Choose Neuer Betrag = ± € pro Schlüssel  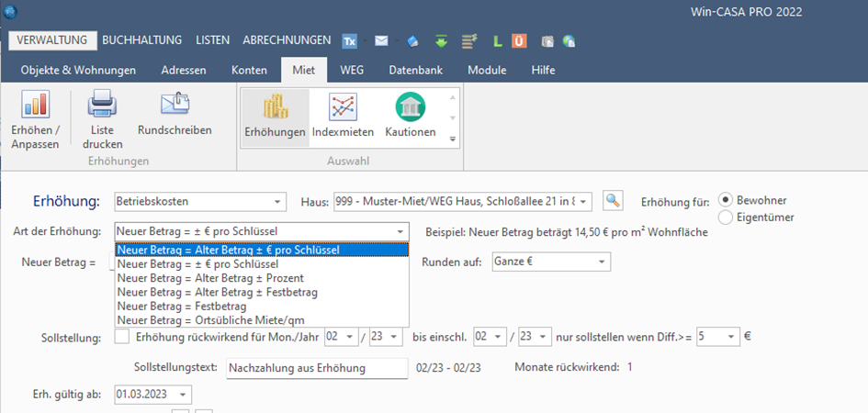click(262, 263)
